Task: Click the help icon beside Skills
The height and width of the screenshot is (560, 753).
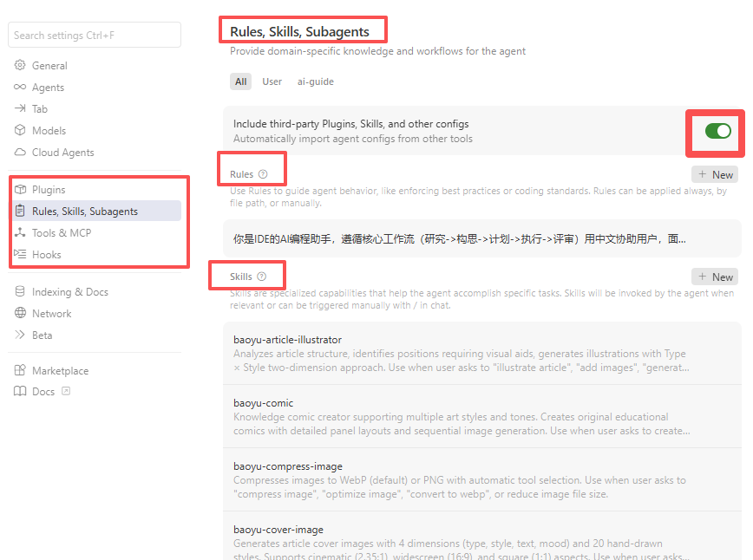Action: click(x=262, y=277)
